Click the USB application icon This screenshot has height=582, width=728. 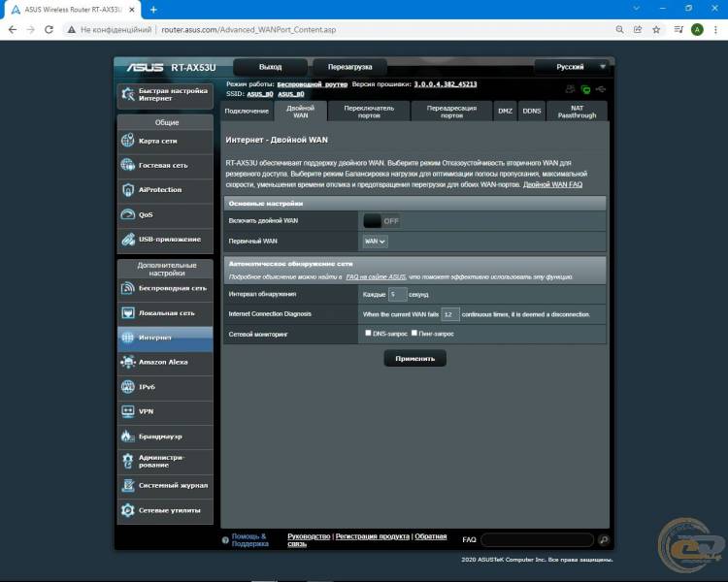128,239
